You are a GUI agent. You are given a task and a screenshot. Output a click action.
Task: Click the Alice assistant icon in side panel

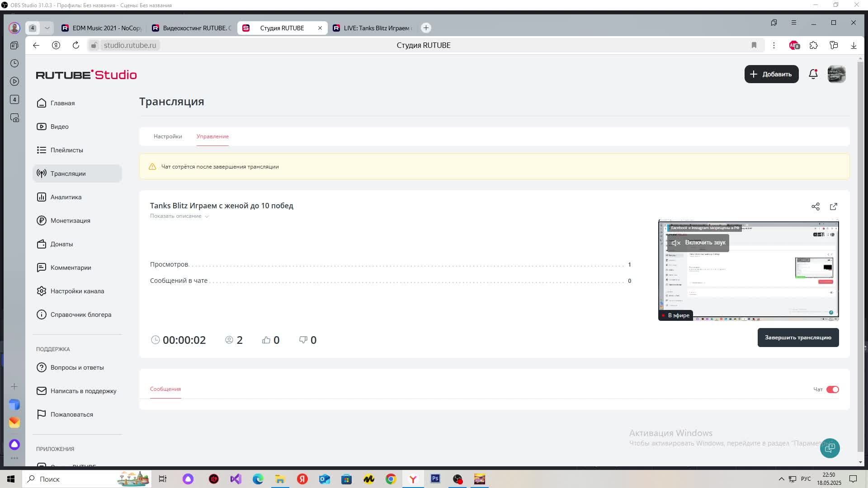[x=14, y=445]
